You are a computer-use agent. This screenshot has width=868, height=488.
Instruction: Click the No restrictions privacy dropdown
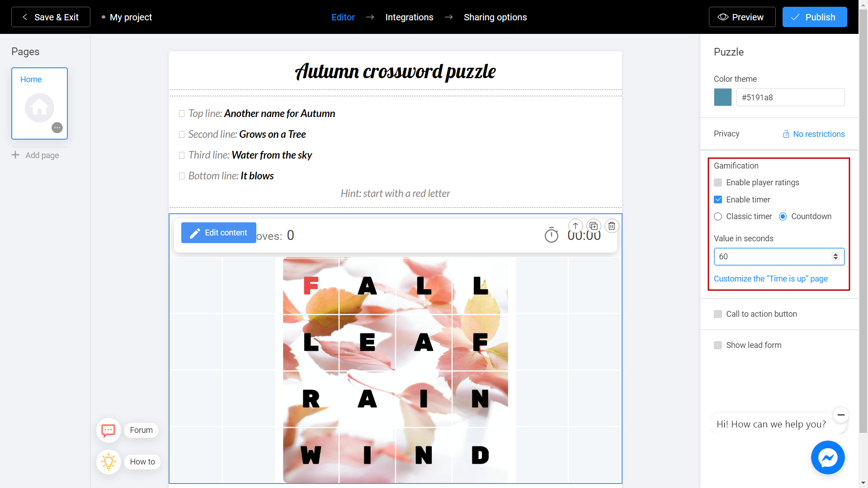coord(813,133)
